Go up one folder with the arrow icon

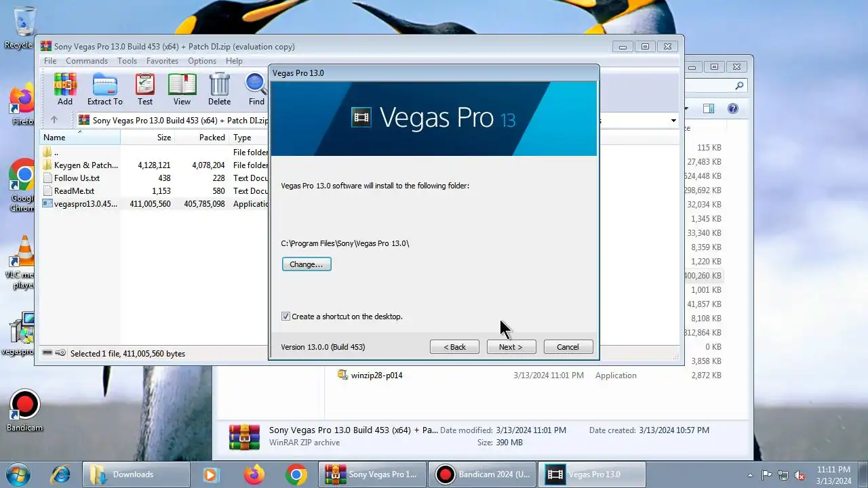(x=54, y=120)
